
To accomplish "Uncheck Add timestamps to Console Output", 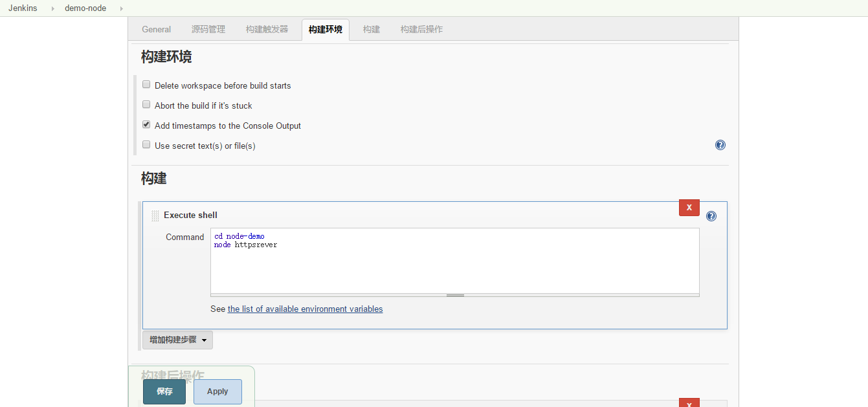I will pos(146,125).
